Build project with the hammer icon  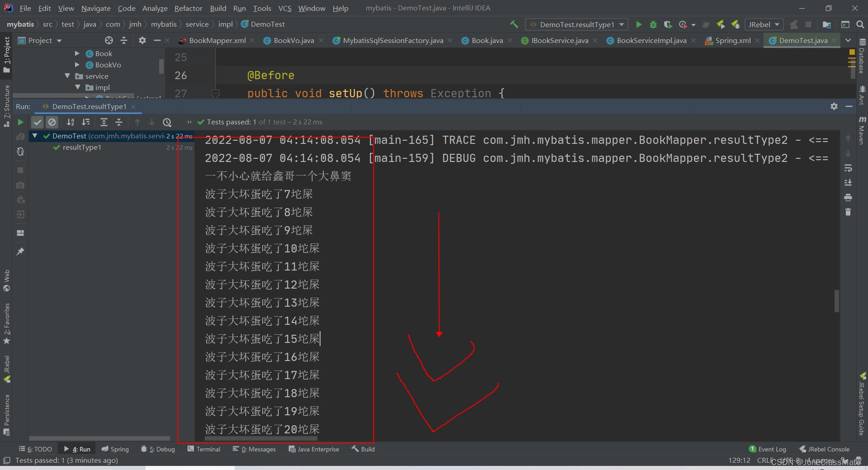coord(514,24)
